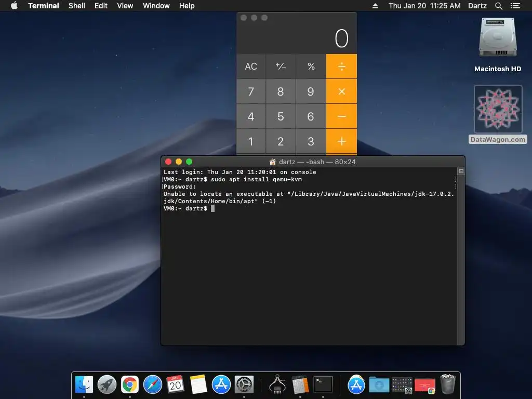Open the Dartz user menu
Screen dimensions: 532x399
tap(477, 6)
